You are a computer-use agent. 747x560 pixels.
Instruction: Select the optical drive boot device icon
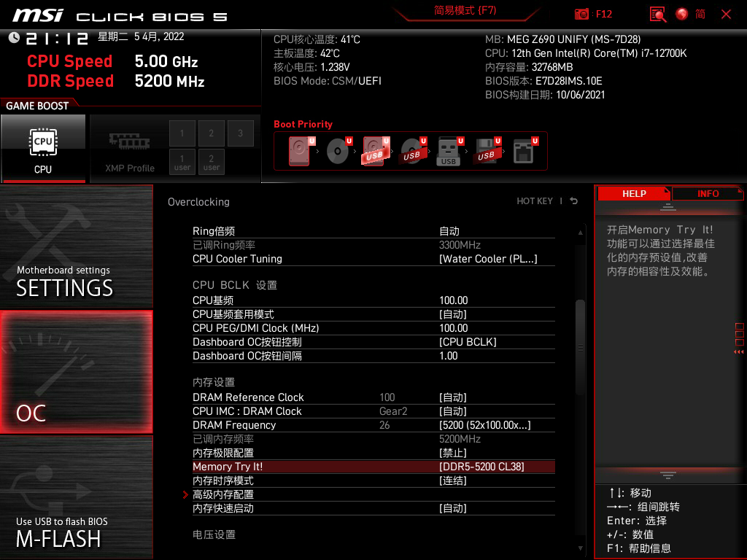click(x=338, y=151)
